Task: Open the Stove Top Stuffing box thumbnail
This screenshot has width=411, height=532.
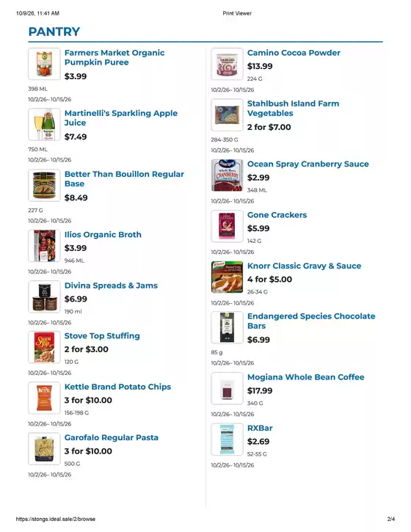Action: tap(44, 347)
